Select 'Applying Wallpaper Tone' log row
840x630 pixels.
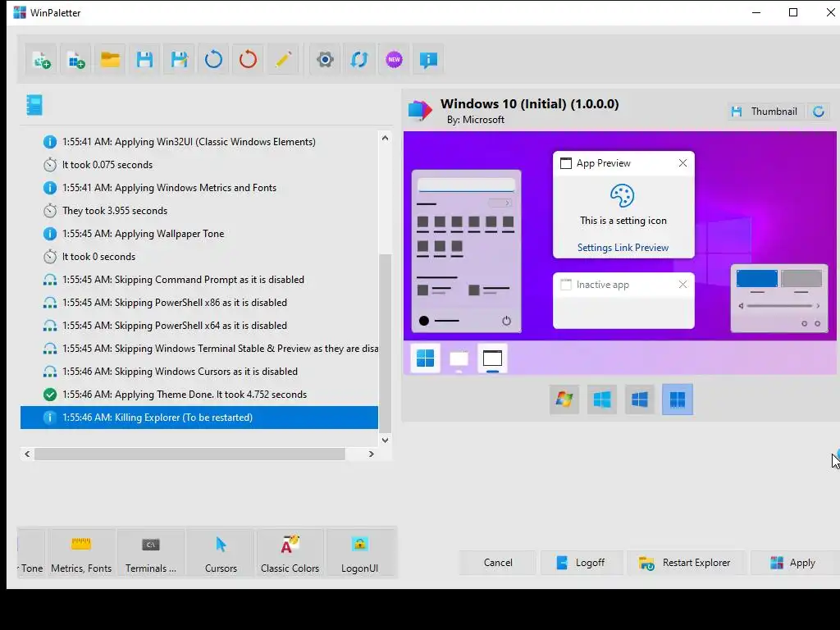pyautogui.click(x=199, y=234)
